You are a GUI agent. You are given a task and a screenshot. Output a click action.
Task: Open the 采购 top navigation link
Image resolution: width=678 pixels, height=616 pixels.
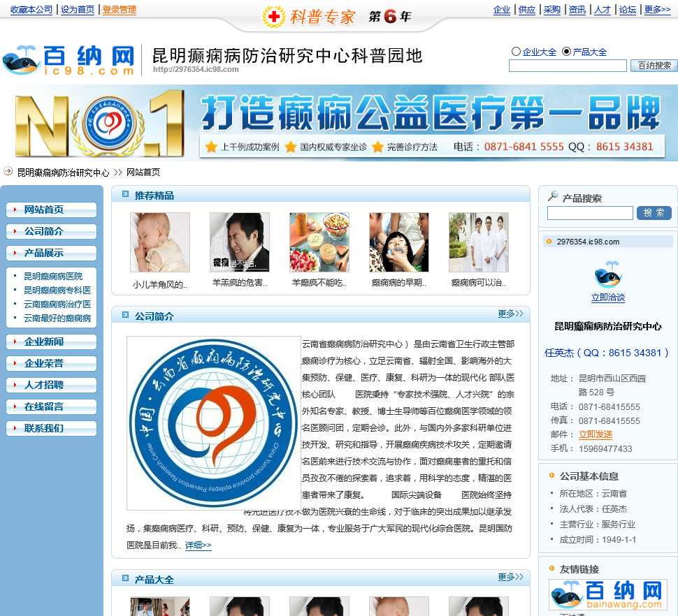point(551,10)
